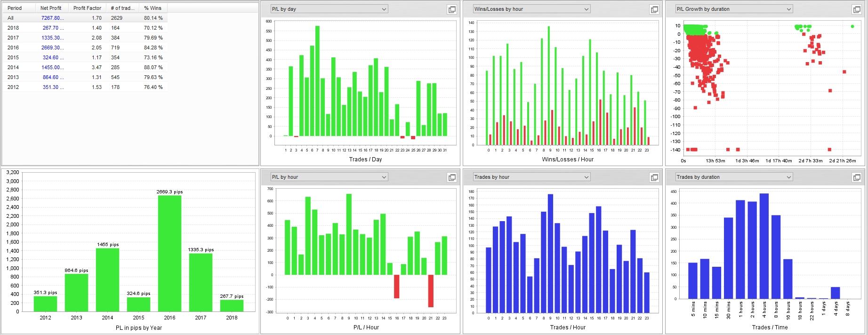Open the 7267.80 net profit link for All

point(52,18)
